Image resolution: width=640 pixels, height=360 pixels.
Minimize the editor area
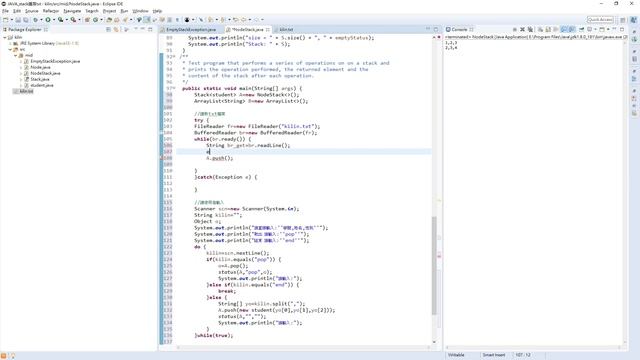[428, 29]
